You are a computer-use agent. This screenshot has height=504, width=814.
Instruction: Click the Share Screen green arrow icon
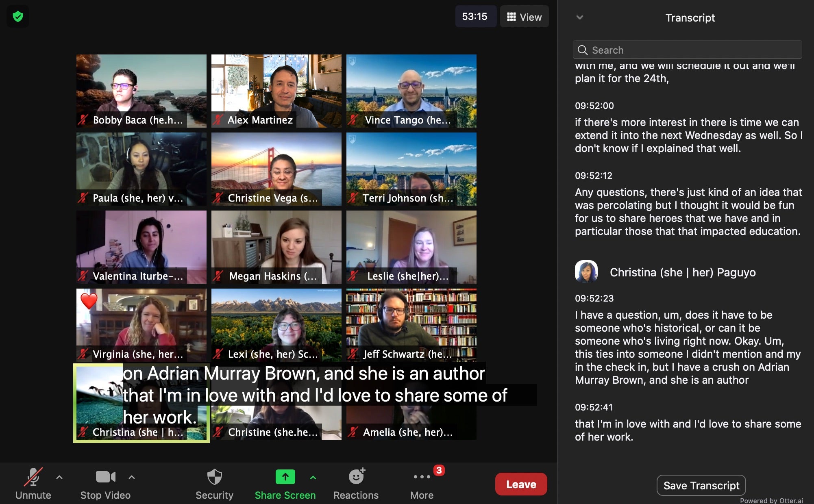click(x=285, y=477)
